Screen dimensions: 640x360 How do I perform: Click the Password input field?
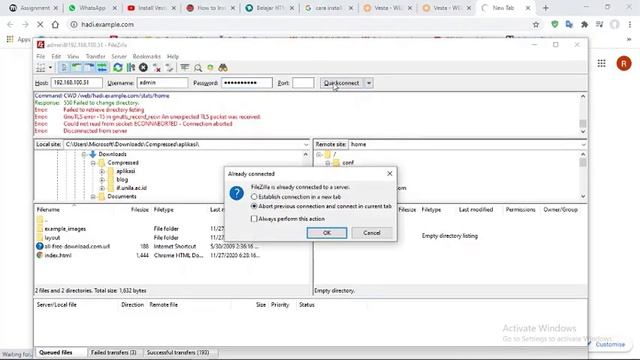[247, 83]
